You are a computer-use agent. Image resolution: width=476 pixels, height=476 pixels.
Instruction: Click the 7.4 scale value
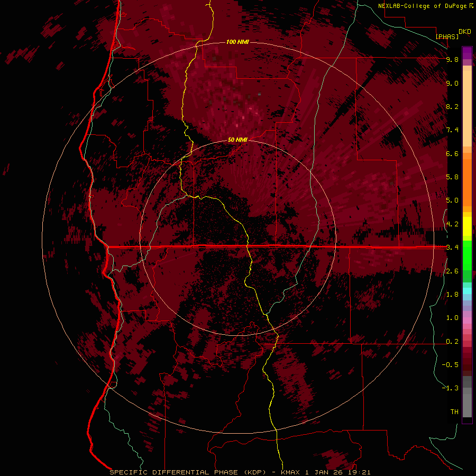click(452, 130)
